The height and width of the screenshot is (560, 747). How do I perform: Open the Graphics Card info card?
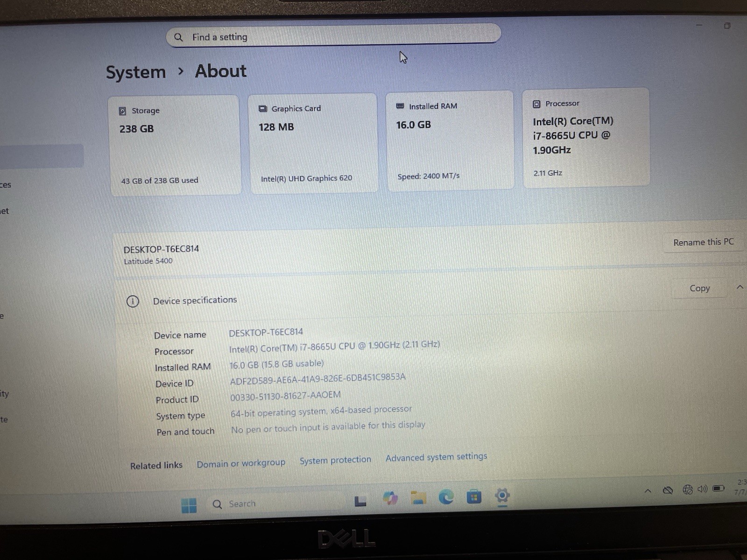pyautogui.click(x=312, y=143)
